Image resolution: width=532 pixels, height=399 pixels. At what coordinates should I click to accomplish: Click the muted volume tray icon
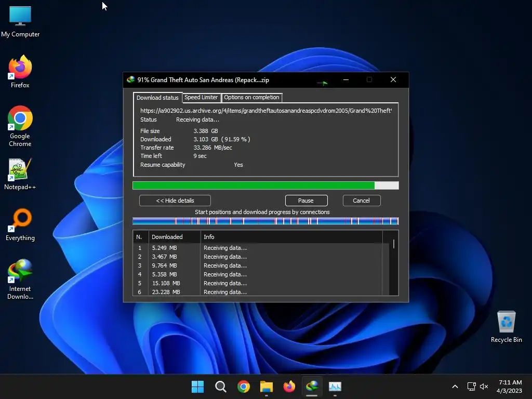coord(484,387)
